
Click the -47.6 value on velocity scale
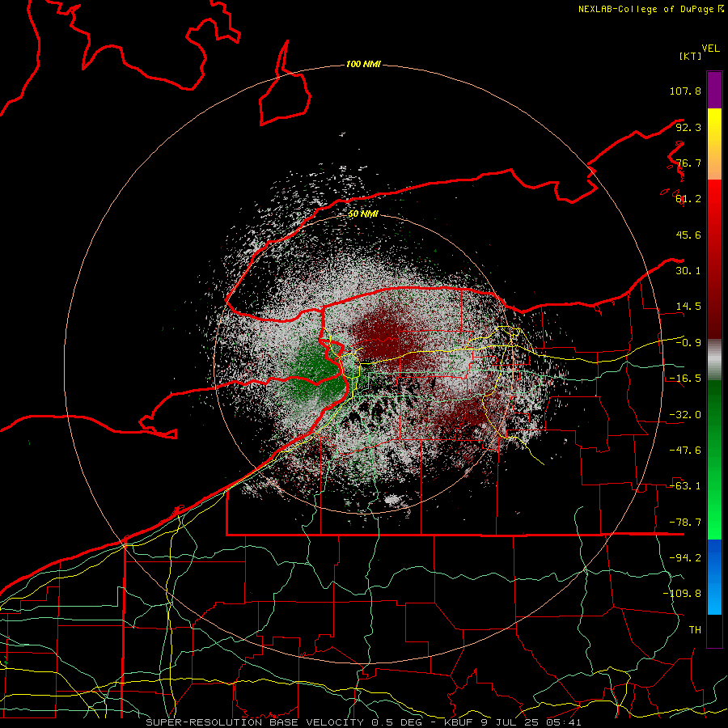coord(685,451)
